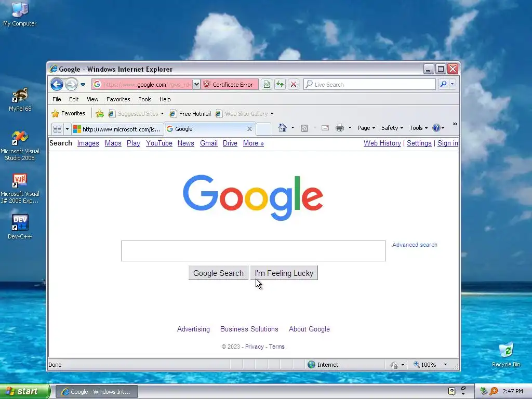532x399 pixels.
Task: Expand the More » link
Action: click(x=253, y=143)
